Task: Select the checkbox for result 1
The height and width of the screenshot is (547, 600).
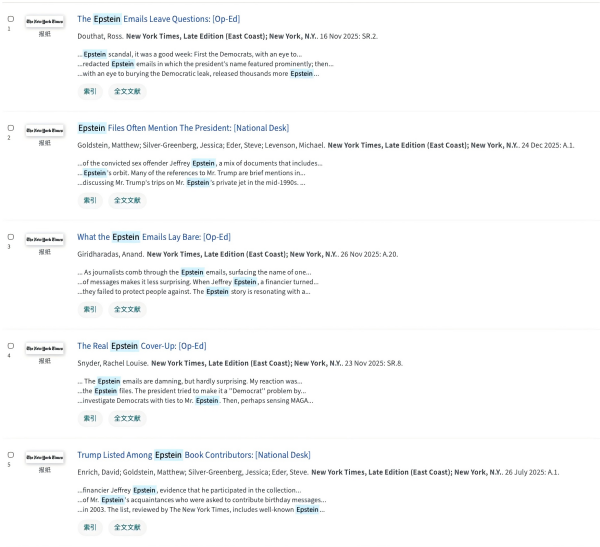Action: [x=10, y=19]
